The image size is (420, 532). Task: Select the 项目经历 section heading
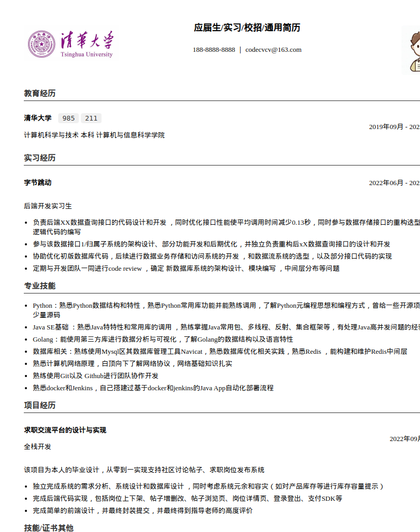pyautogui.click(x=40, y=405)
